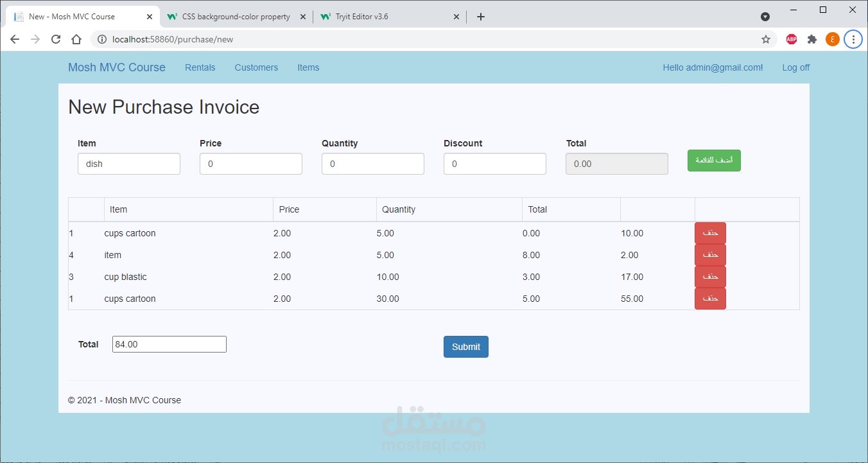This screenshot has height=463, width=868.
Task: Focus the Quantity input field
Action: point(373,164)
